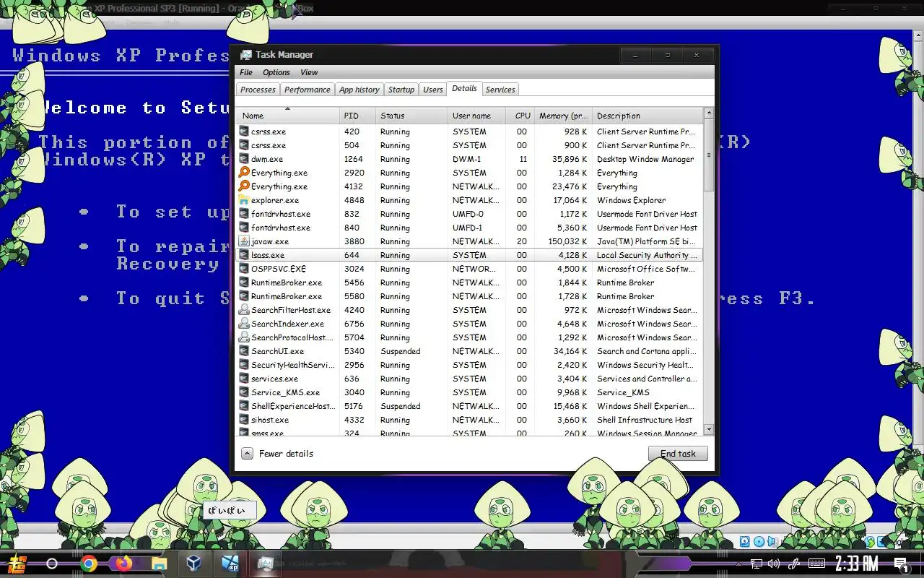Open network status tray icon

756,564
